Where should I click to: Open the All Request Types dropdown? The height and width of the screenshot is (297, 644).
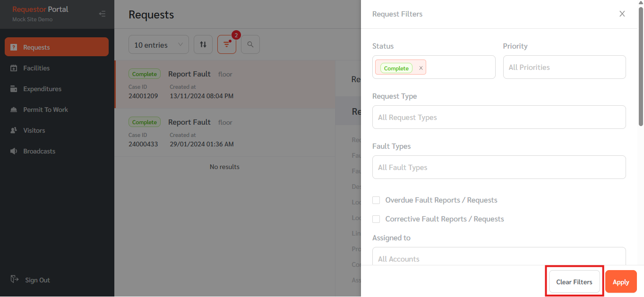tap(499, 117)
